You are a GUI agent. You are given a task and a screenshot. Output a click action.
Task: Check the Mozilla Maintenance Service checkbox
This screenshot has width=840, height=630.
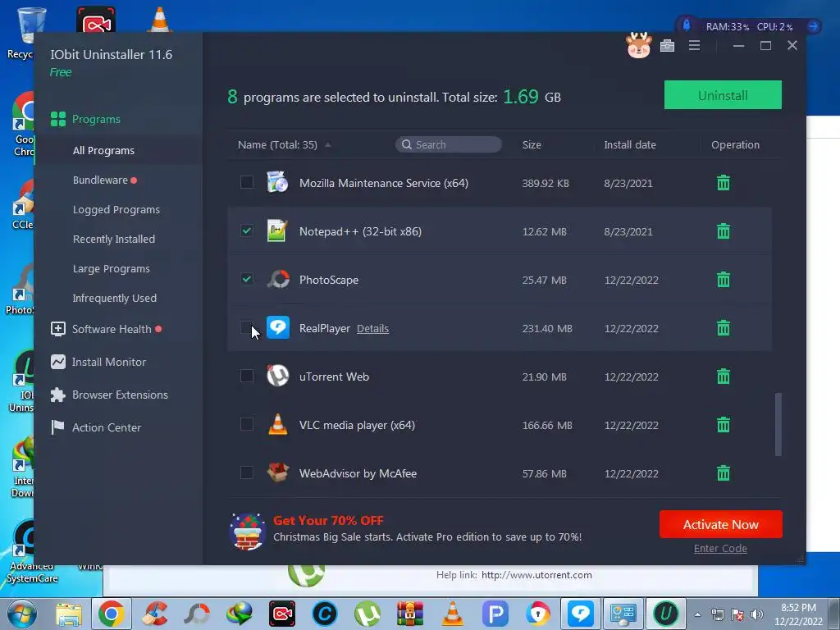[246, 182]
